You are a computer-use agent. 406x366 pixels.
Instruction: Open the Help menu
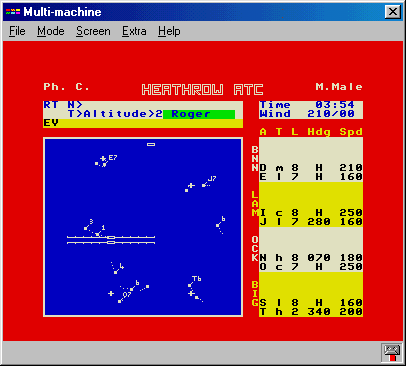point(169,31)
